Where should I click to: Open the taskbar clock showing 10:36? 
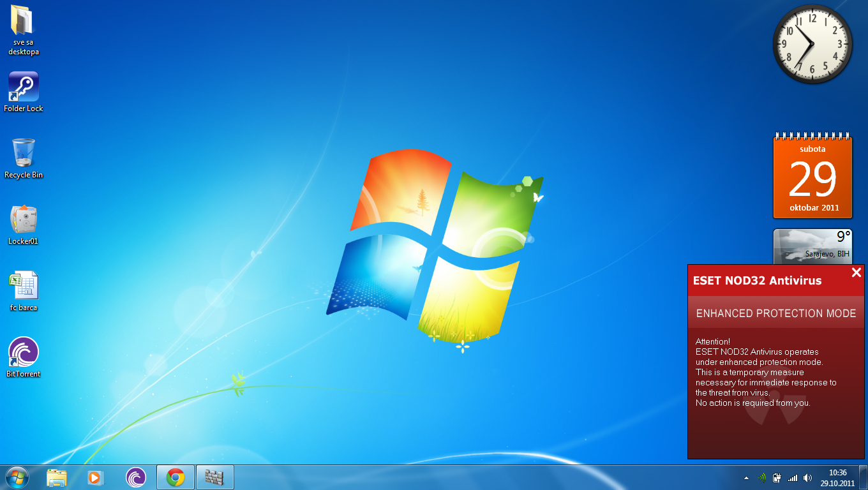tap(837, 477)
